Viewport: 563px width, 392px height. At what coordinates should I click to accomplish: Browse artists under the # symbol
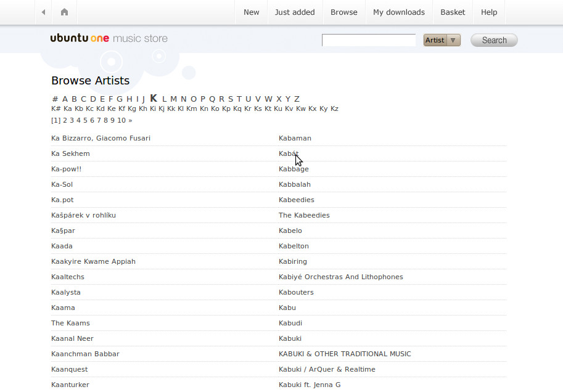55,99
